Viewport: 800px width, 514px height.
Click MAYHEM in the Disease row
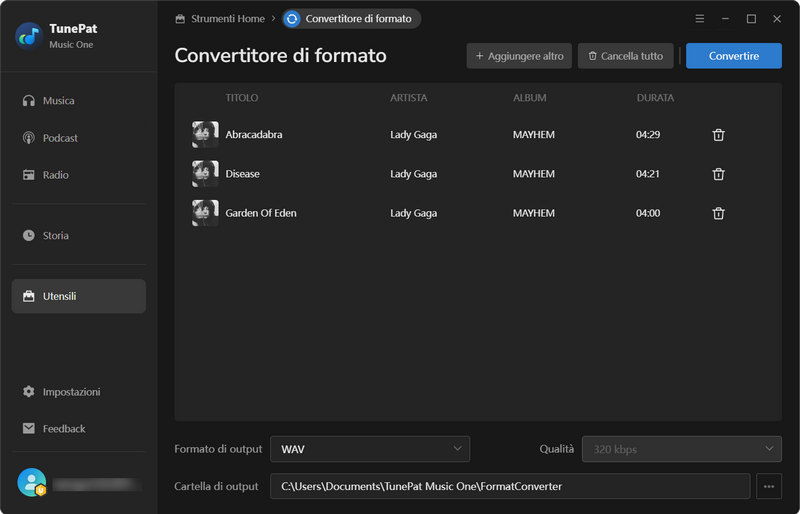(x=534, y=174)
